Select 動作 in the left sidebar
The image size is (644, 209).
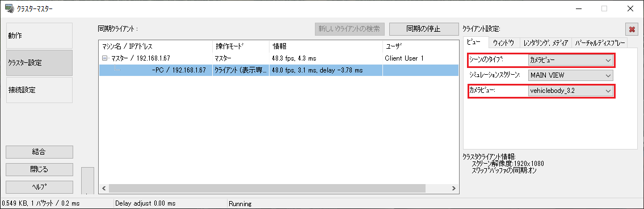39,36
